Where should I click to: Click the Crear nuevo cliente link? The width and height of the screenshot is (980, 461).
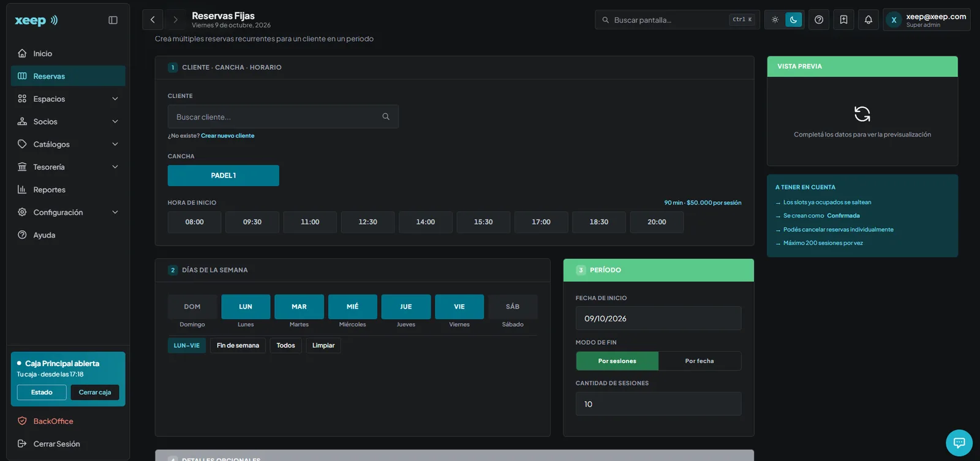coord(228,136)
